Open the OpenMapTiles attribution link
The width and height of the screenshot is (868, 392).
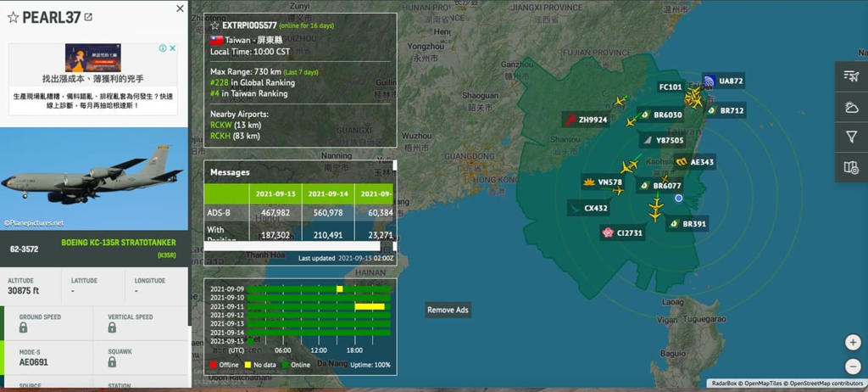pos(764,384)
